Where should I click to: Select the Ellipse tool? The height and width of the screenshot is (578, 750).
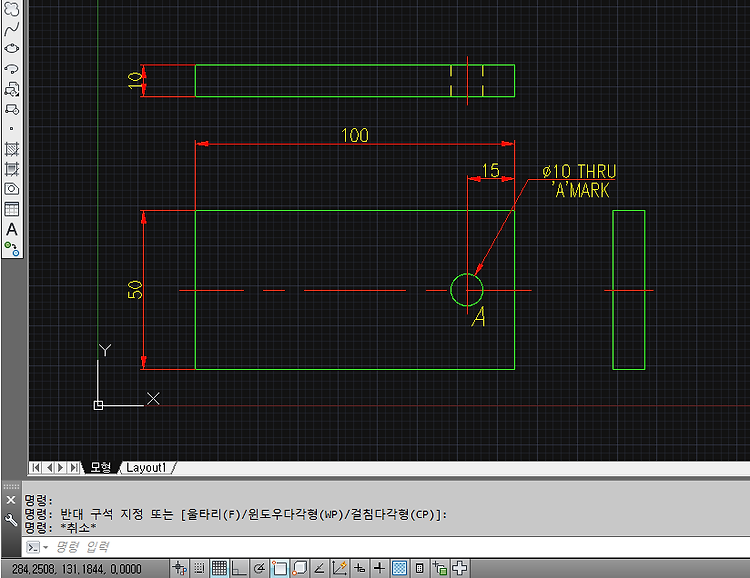pos(11,49)
